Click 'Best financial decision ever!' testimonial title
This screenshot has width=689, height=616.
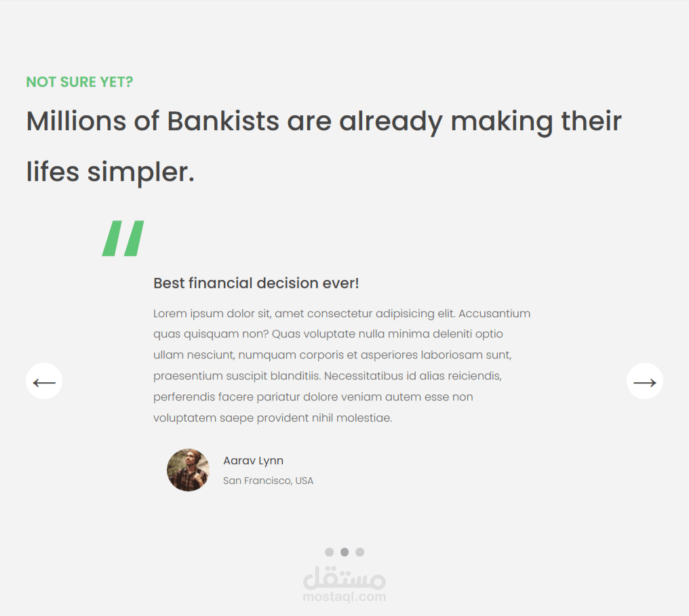(x=256, y=283)
